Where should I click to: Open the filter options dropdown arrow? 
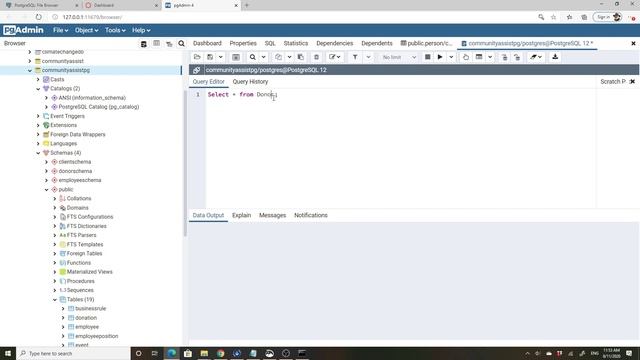[368, 57]
